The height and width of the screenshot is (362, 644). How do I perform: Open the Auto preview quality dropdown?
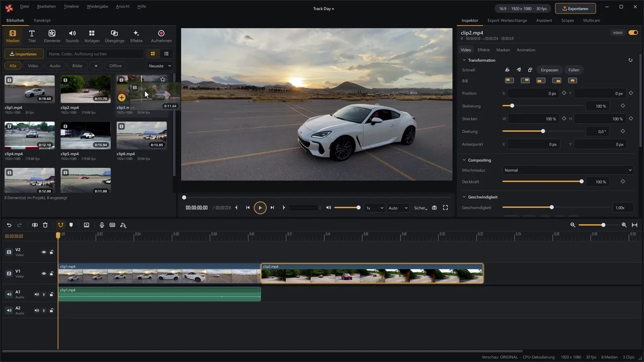(x=397, y=208)
